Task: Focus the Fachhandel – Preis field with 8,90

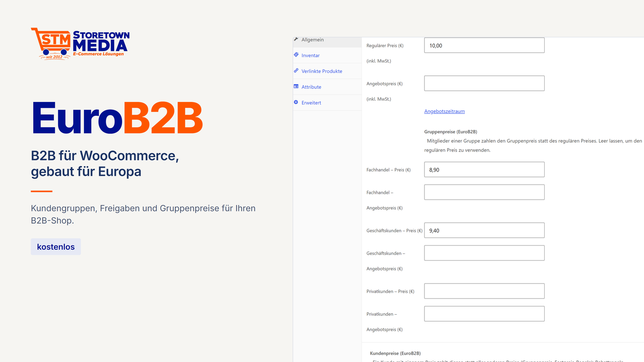Action: pyautogui.click(x=484, y=170)
